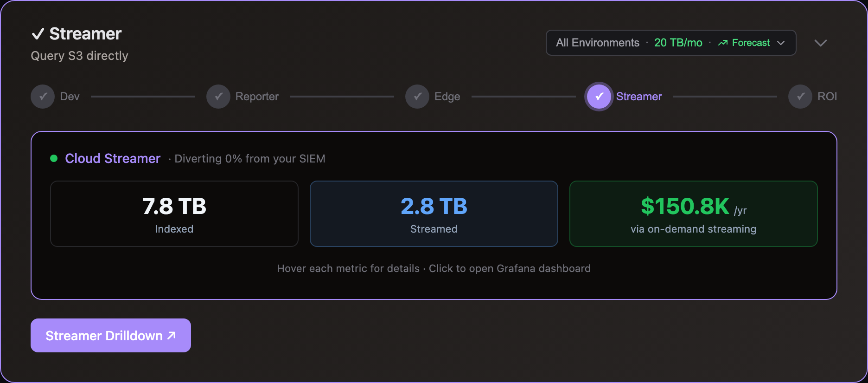Image resolution: width=868 pixels, height=383 pixels.
Task: Click the arrow icon in Streamer Drilldown button
Action: (x=171, y=335)
